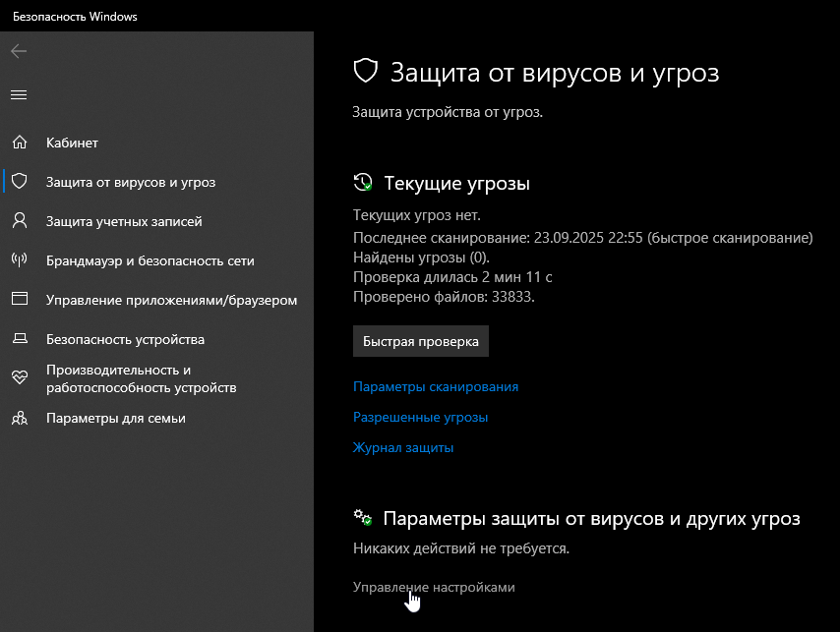Open the hamburger navigation menu
The width and height of the screenshot is (840, 632).
(x=19, y=94)
